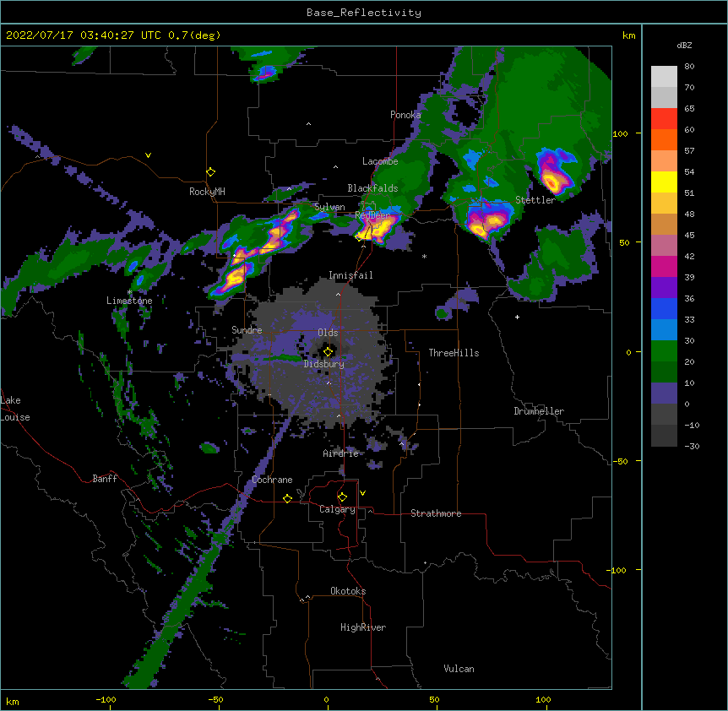
Task: Select the white plus marker north of Drumheller
Action: pos(517,317)
